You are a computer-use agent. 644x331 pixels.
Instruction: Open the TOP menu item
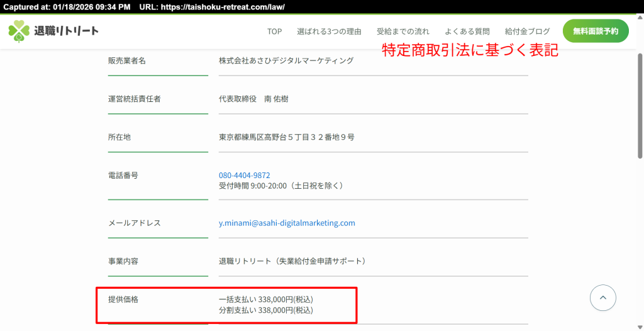(274, 31)
